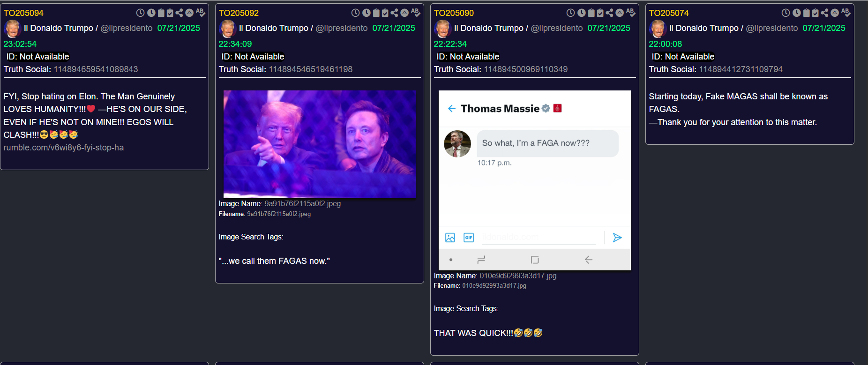Click the profile avatar on card TO205092

[x=227, y=29]
